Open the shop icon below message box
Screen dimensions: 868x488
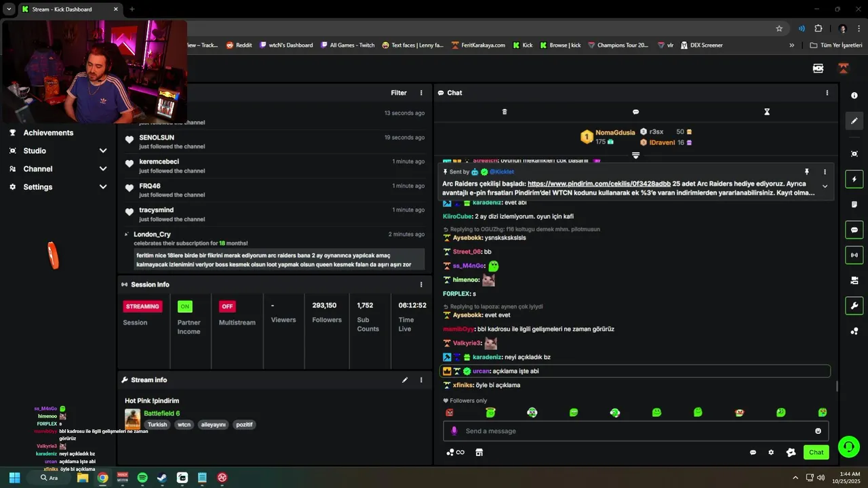pos(479,452)
